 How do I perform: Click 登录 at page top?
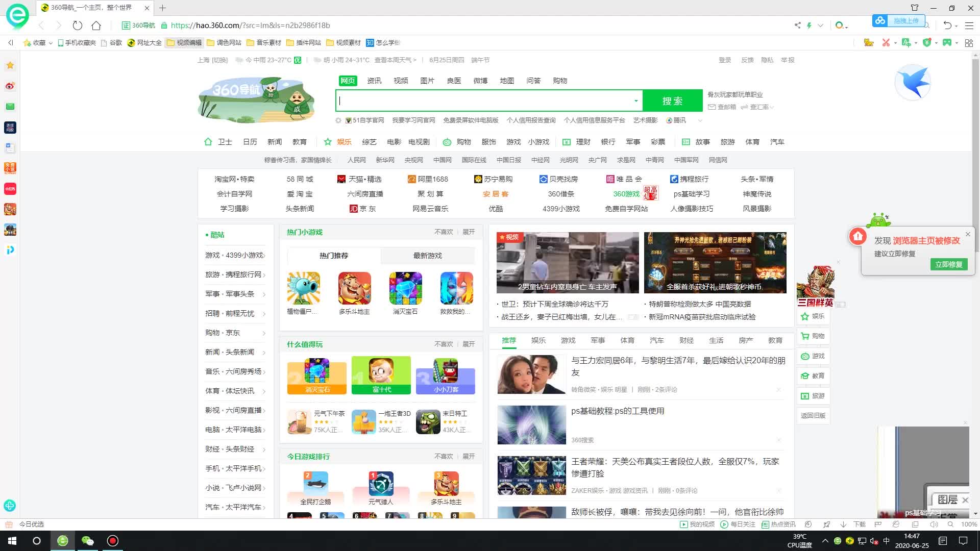click(725, 60)
